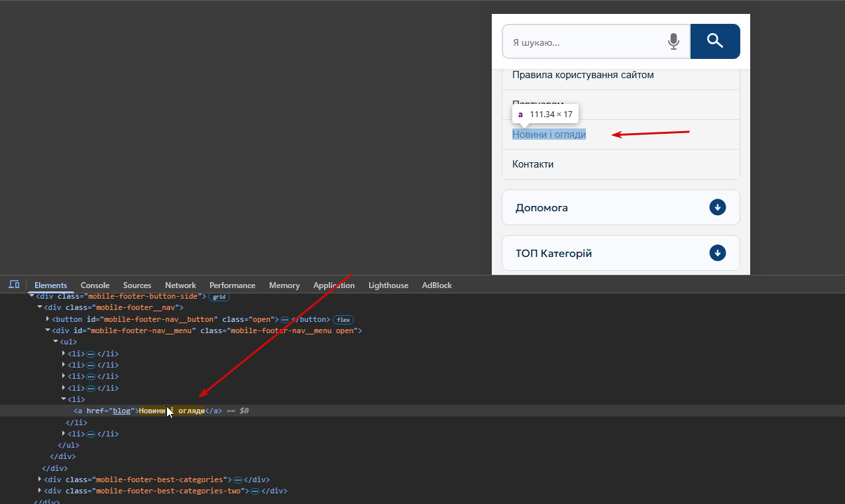Expand the mobile-footer-best-categories div node
This screenshot has height=504, width=845.
(40, 479)
